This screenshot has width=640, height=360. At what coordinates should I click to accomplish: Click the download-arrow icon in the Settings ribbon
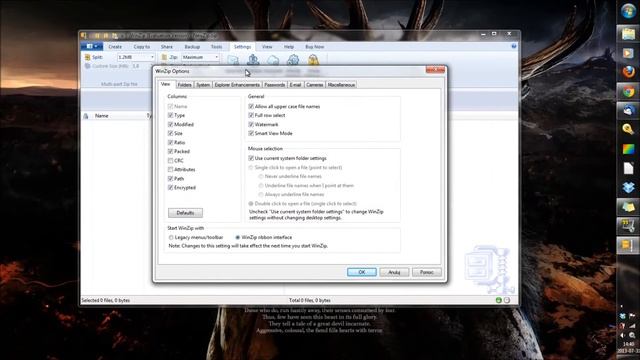[253, 60]
